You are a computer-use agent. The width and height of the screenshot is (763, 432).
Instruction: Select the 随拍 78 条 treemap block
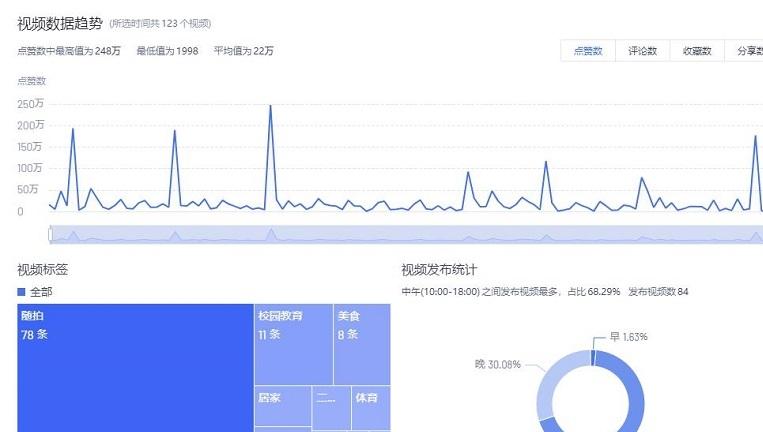coord(135,368)
